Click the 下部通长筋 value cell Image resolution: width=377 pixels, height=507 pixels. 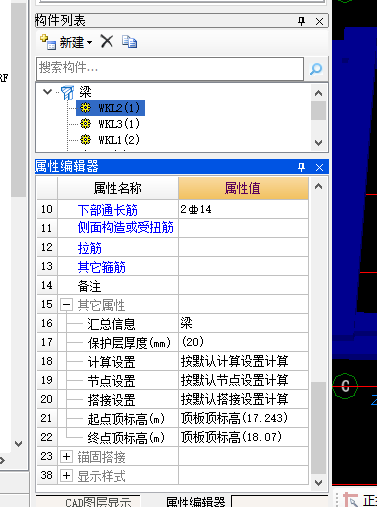point(243,209)
